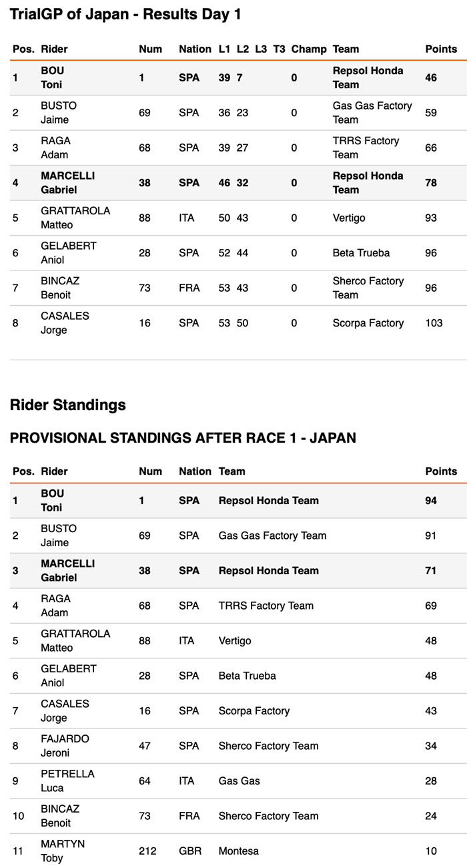The height and width of the screenshot is (868, 467).
Task: Click Scorpa Factory in Day 1 results
Action: [x=368, y=323]
